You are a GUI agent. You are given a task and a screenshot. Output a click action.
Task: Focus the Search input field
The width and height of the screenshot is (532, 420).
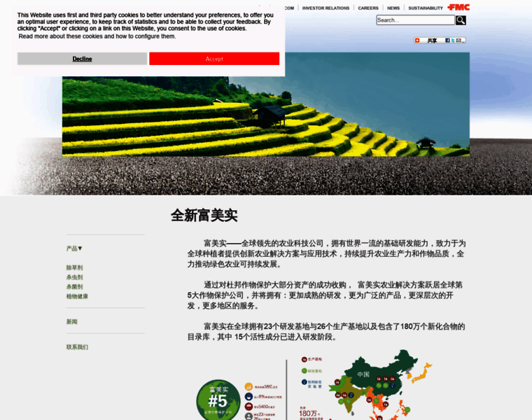coord(415,20)
